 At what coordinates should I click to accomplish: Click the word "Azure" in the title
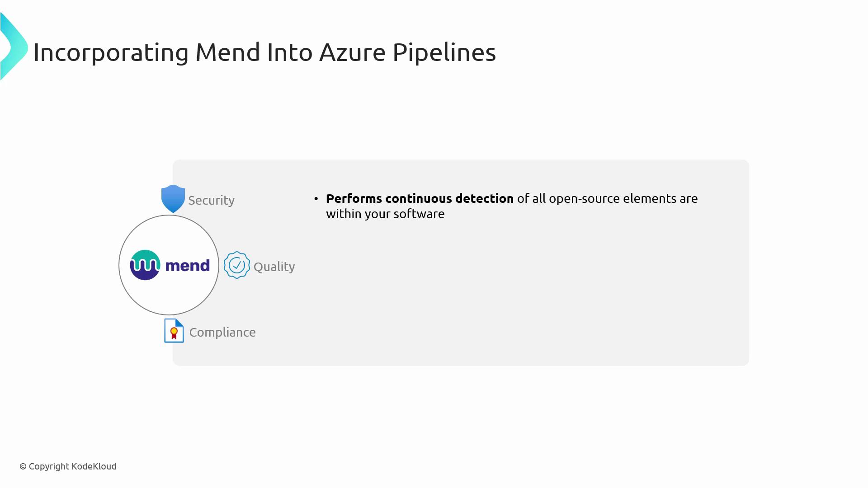352,52
